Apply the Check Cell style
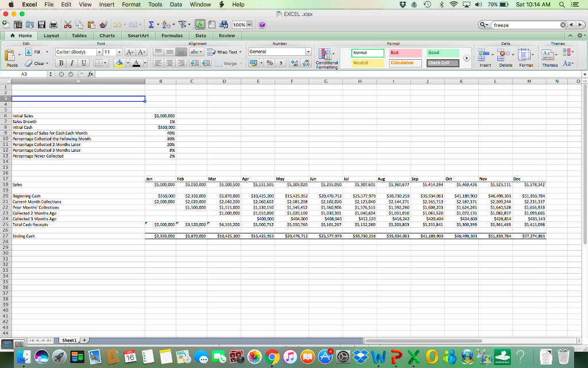The width and height of the screenshot is (588, 368). pyautogui.click(x=442, y=63)
